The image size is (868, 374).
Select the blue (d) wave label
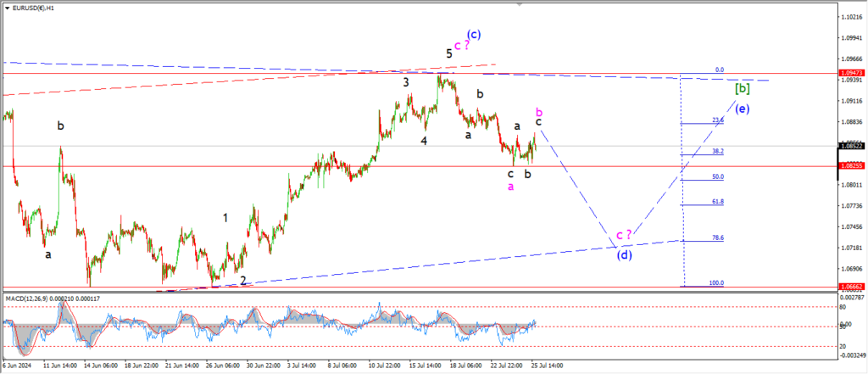pyautogui.click(x=624, y=254)
